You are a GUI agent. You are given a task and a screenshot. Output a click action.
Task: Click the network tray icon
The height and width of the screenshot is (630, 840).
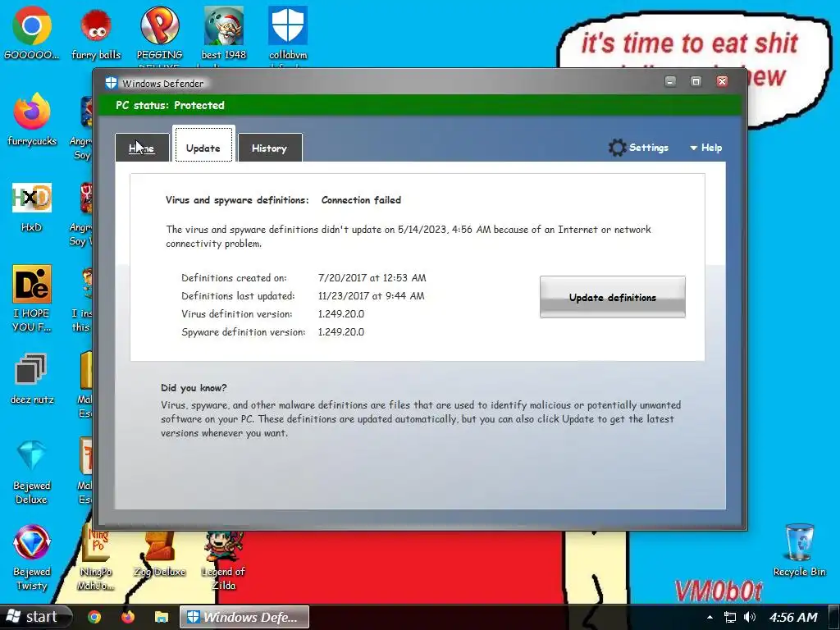[729, 617]
